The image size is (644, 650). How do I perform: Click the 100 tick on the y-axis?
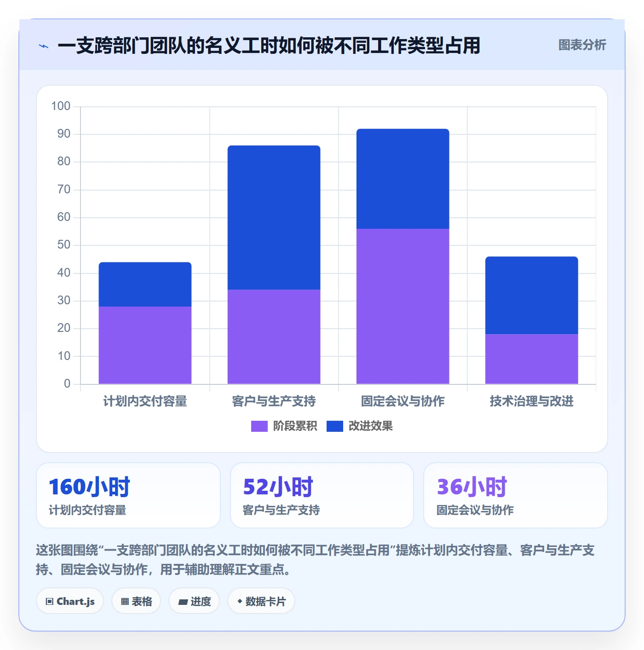click(61, 106)
